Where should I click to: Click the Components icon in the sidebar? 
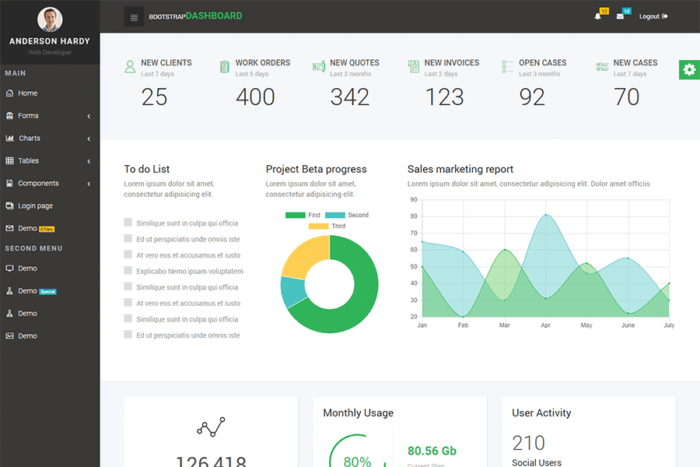pyautogui.click(x=9, y=183)
